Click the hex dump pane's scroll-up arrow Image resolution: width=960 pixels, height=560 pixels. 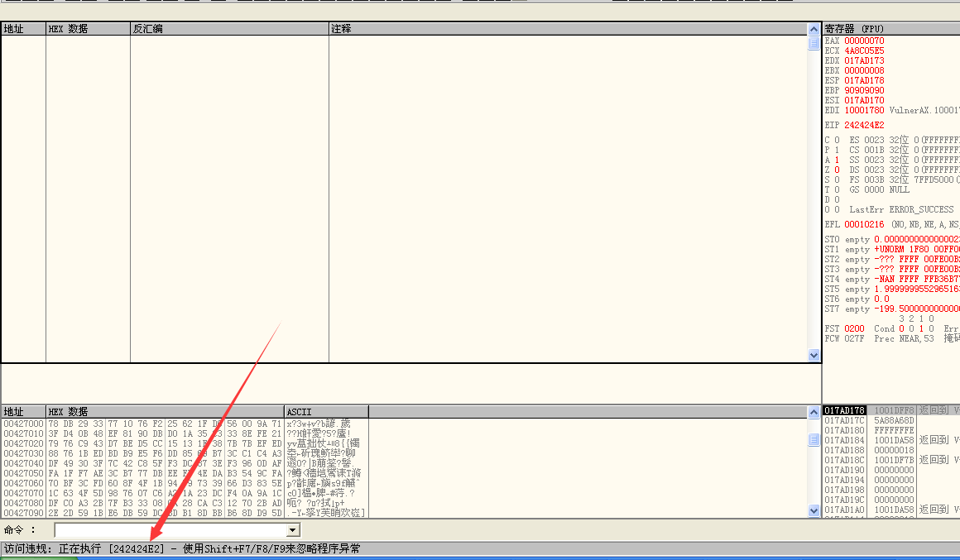814,411
